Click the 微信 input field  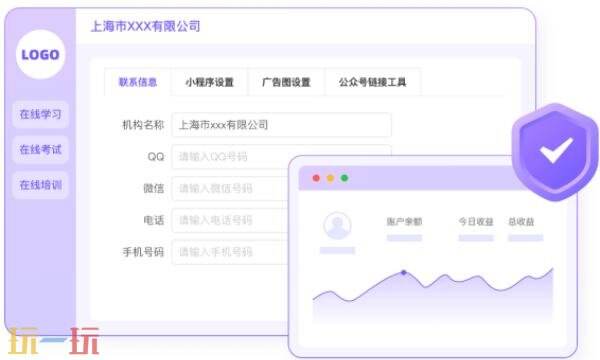tap(230, 188)
